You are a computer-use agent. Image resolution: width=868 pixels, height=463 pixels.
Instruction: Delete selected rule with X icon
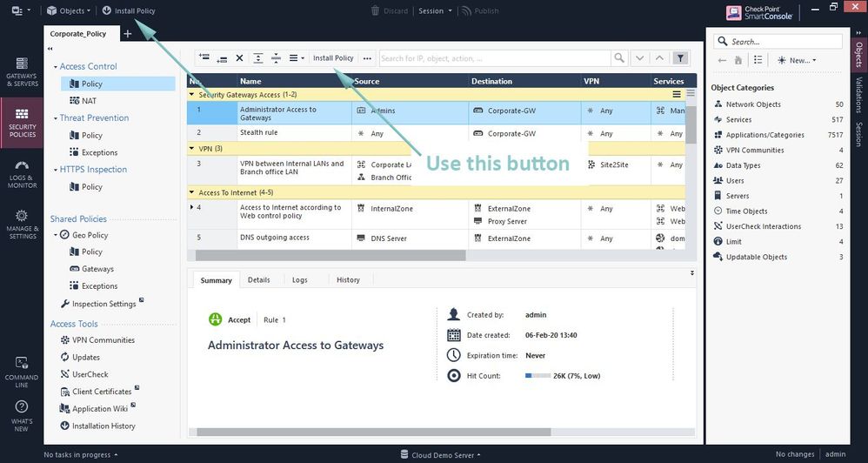239,58
